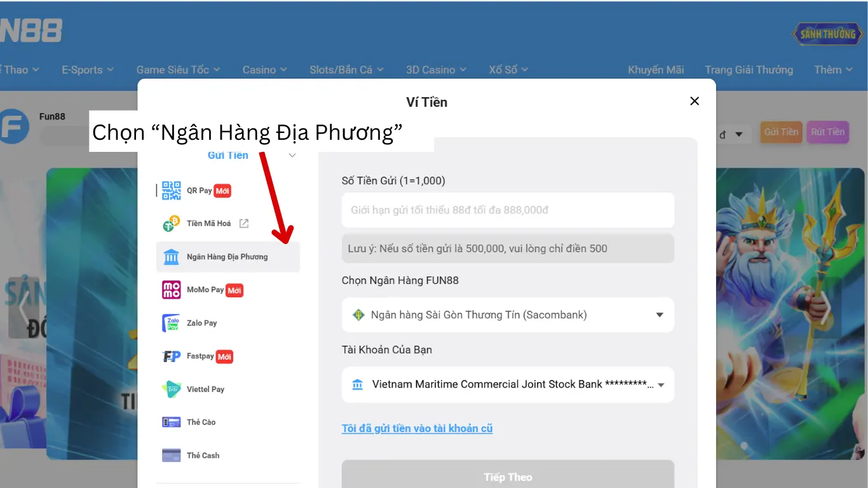The width and height of the screenshot is (868, 488).
Task: Choose the Thẻ Cào card icon
Action: click(x=172, y=423)
